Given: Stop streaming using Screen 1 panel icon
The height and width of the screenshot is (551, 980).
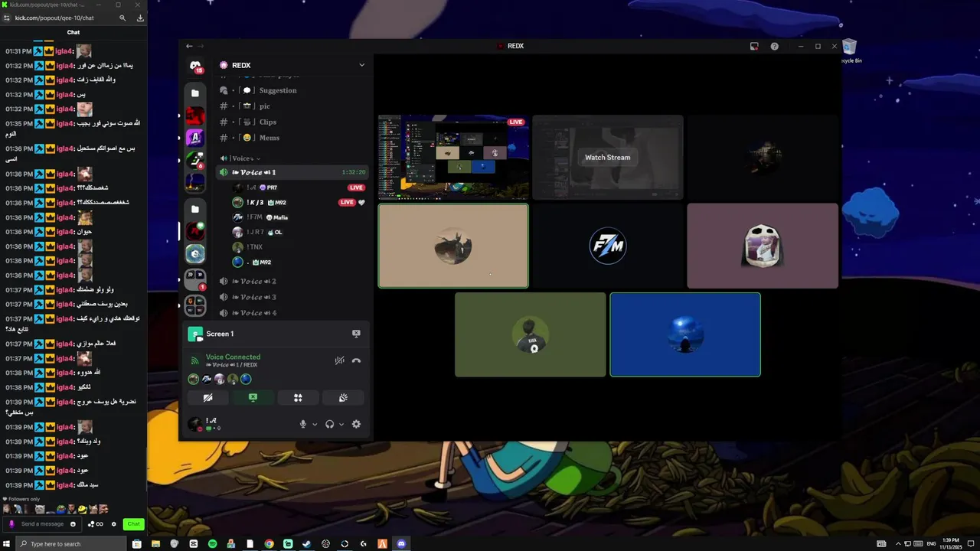Looking at the screenshot, I should [356, 334].
